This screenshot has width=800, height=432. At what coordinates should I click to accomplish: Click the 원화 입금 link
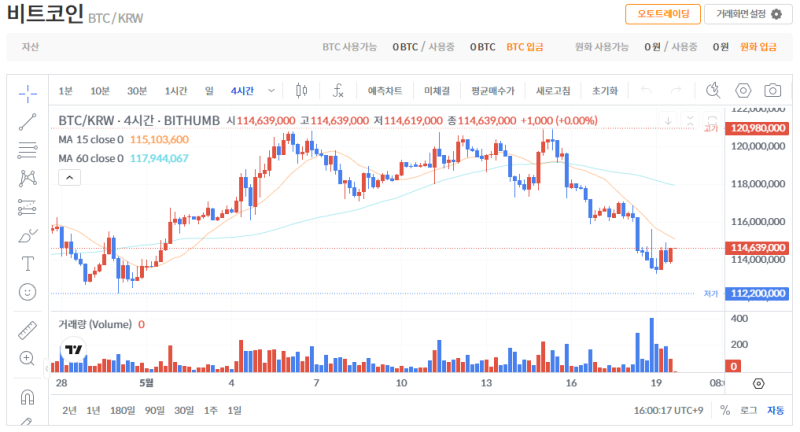[x=758, y=47]
